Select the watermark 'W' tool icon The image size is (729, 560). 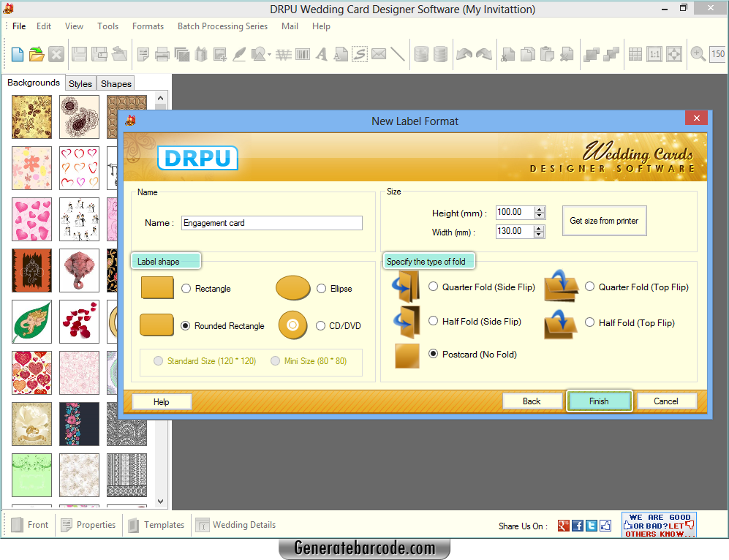(x=284, y=54)
